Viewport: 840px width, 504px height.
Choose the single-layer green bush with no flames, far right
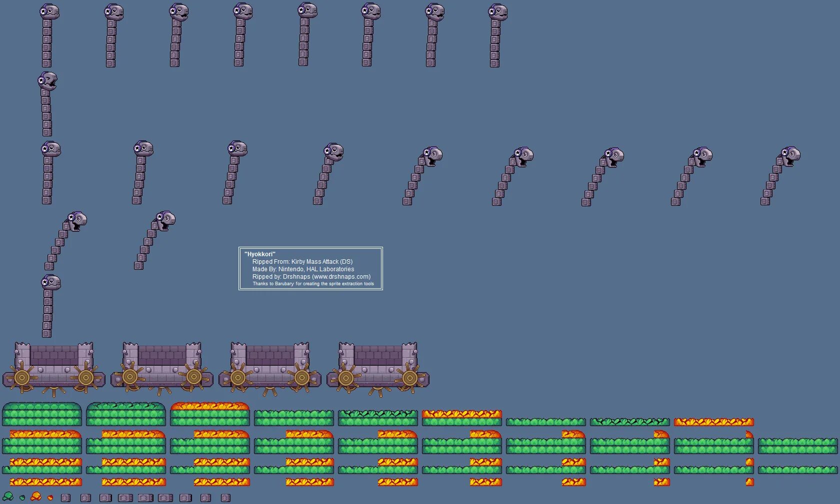tap(798, 470)
